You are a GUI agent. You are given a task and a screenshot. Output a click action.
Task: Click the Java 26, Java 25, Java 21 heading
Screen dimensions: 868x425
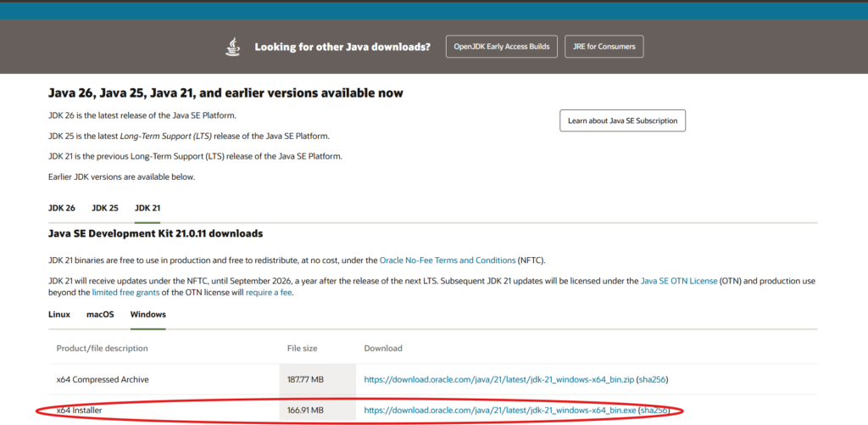225,93
